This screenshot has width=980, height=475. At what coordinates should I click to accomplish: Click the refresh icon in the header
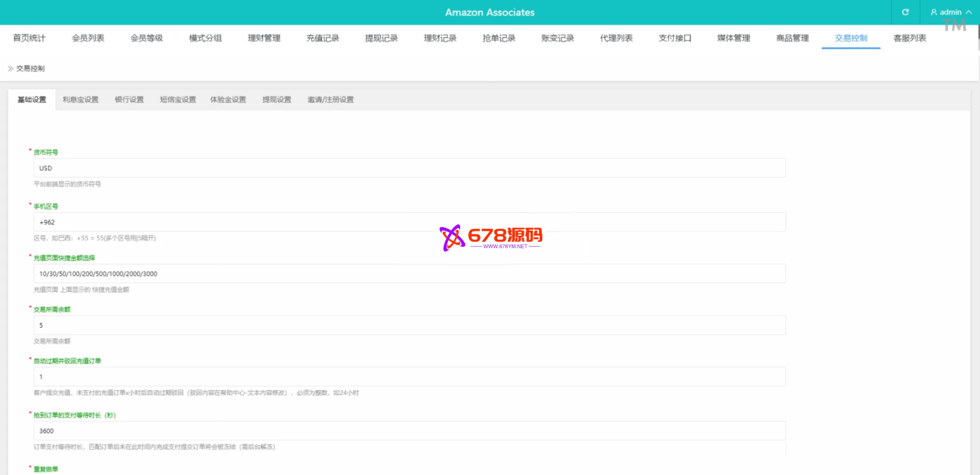tap(905, 12)
